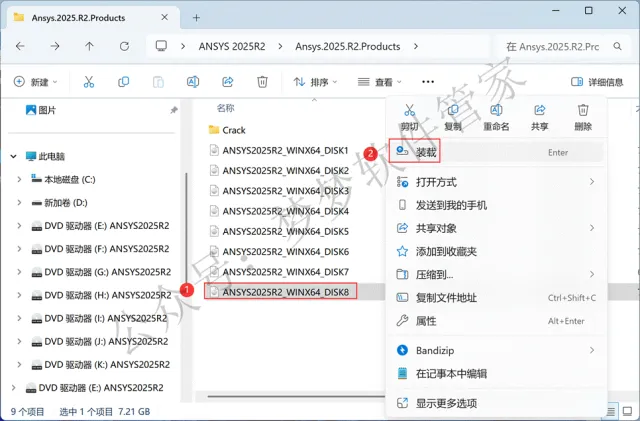Toggle the 详细信息 details pane

click(597, 82)
